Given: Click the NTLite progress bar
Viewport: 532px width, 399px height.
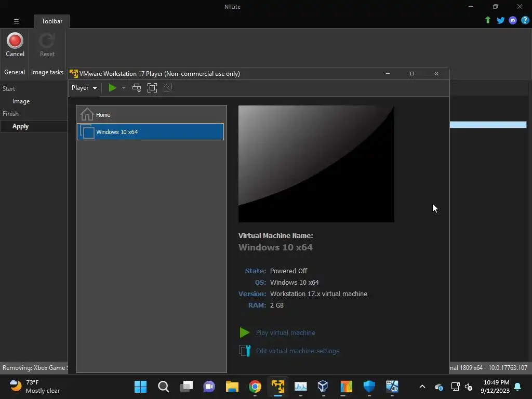Looking at the screenshot, I should click(488, 125).
